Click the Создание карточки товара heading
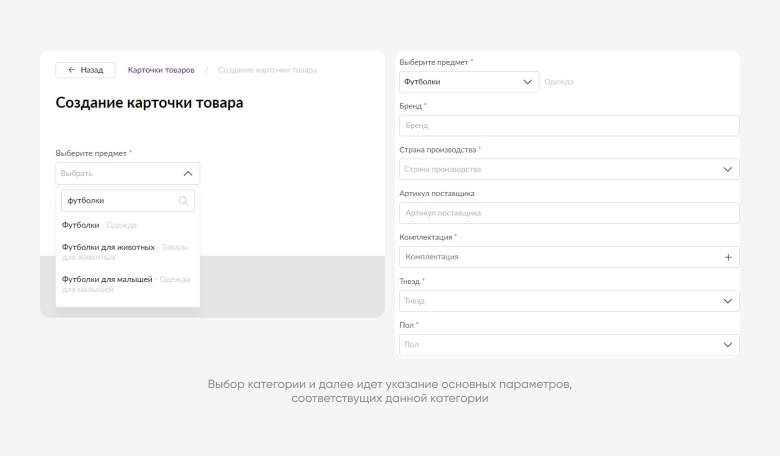 point(149,103)
